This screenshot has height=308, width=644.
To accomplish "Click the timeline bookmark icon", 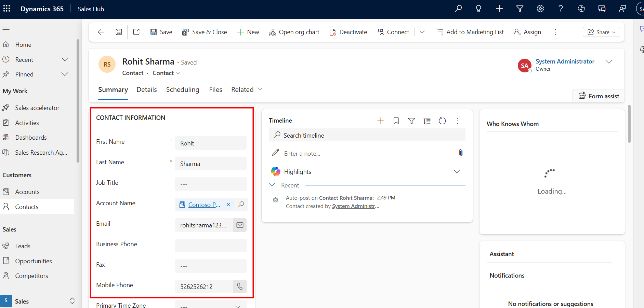I will (396, 121).
